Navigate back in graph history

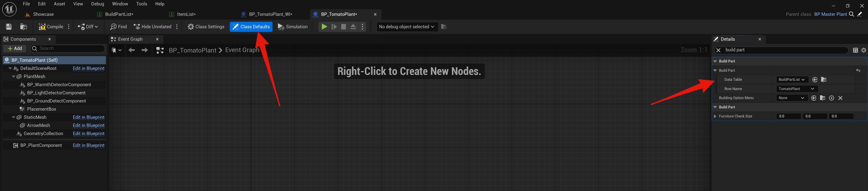pyautogui.click(x=132, y=50)
